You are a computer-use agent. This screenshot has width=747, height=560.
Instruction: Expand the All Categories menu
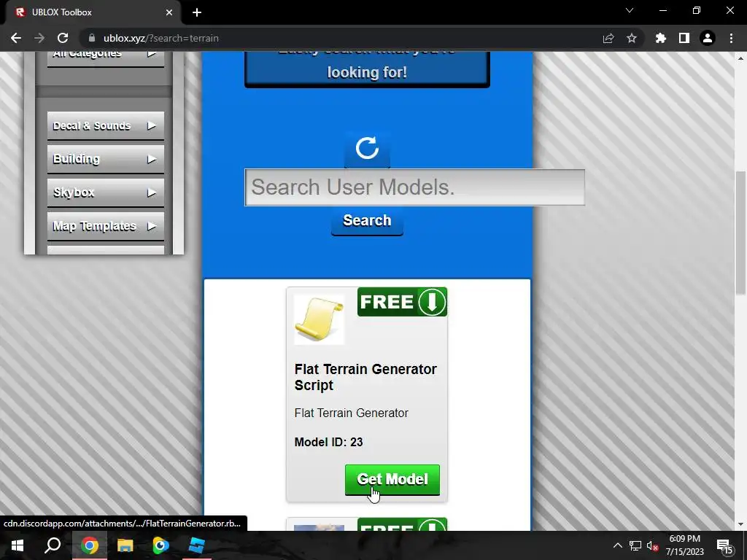point(105,58)
